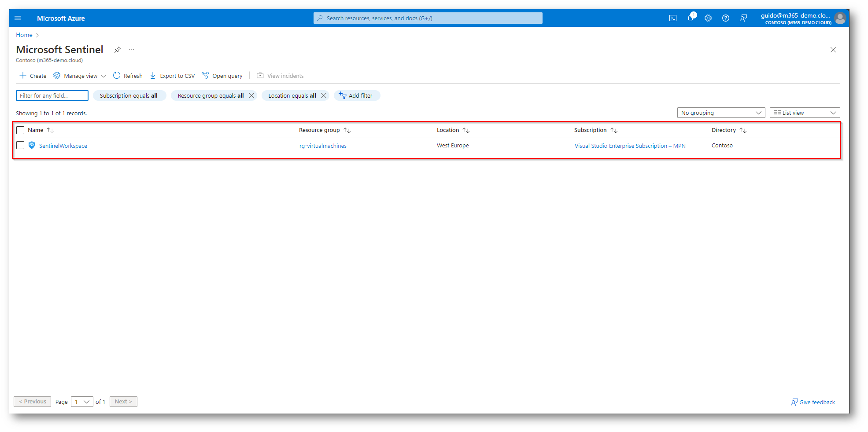Click the Subscription equals all filter
868x432 pixels.
[x=129, y=95]
